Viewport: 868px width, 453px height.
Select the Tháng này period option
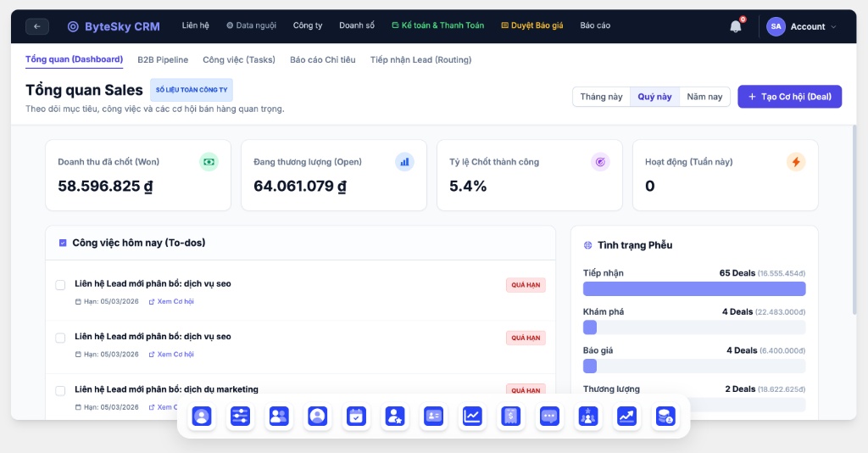601,97
